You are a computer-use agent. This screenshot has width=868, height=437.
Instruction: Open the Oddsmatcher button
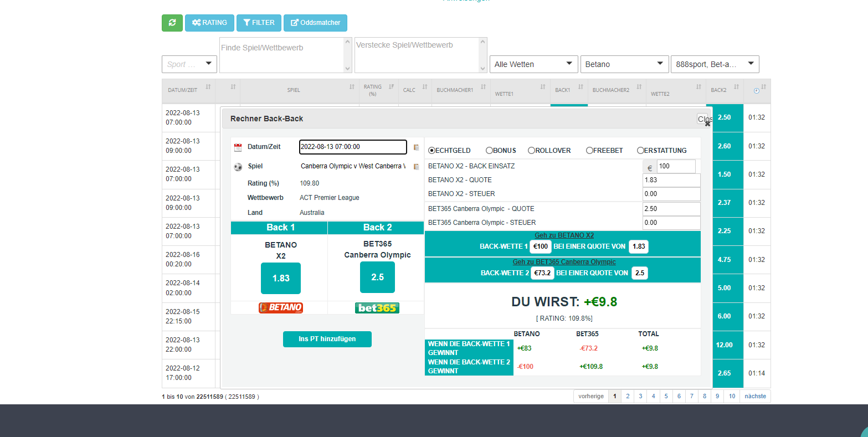(x=315, y=23)
